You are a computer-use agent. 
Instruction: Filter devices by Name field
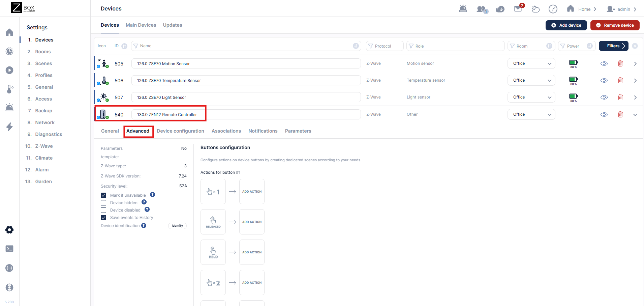pos(246,46)
